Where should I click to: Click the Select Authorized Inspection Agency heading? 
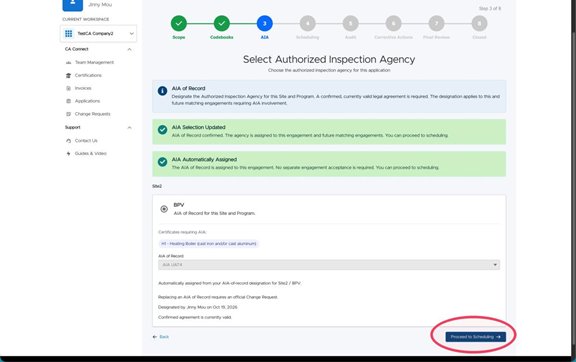pyautogui.click(x=329, y=59)
